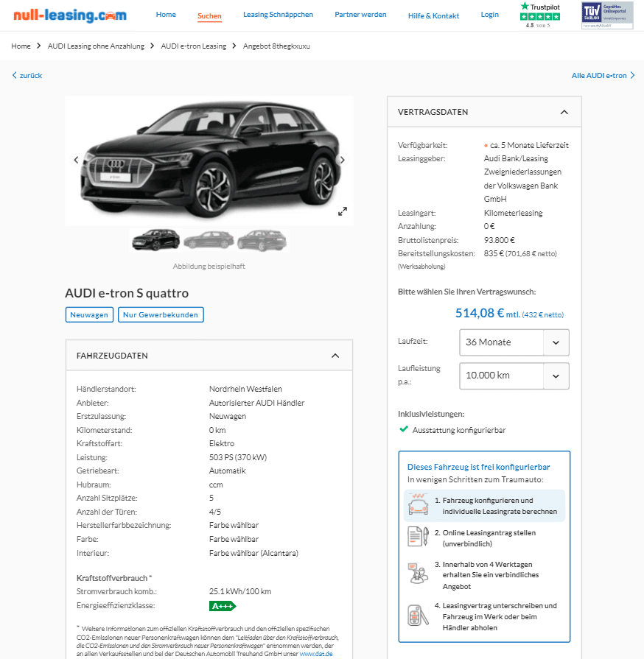Open the Suchen navigation item
Image resolution: width=644 pixels, height=659 pixels.
tap(209, 16)
